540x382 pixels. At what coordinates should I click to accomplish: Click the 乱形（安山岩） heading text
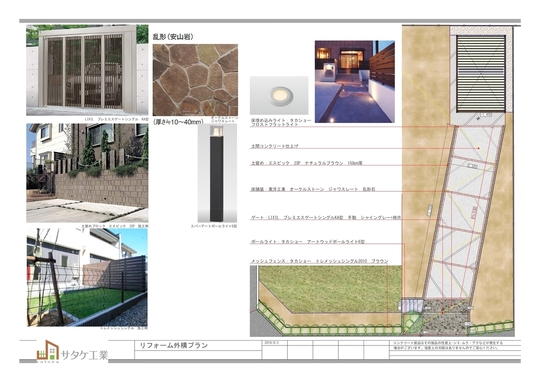pyautogui.click(x=173, y=37)
